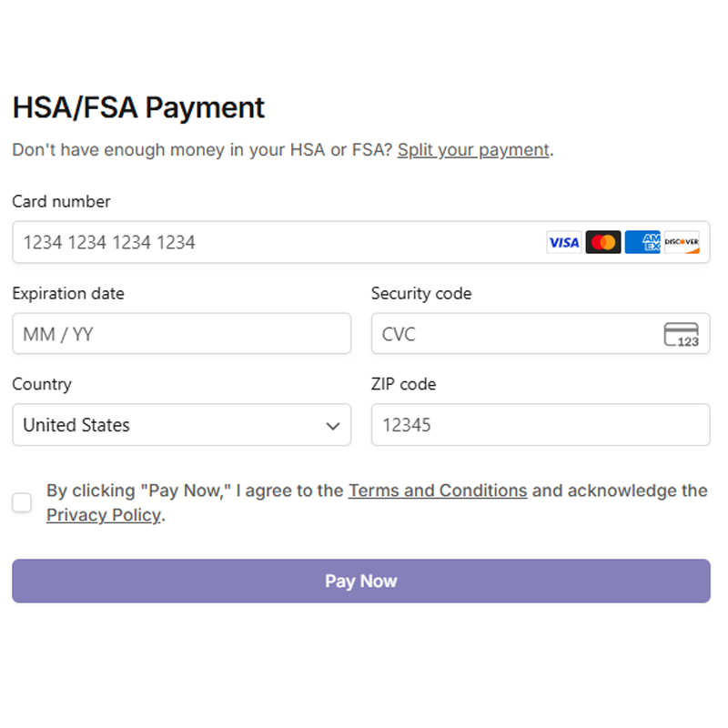Open the "Split your payment" link
The height and width of the screenshot is (728, 728).
pos(473,150)
